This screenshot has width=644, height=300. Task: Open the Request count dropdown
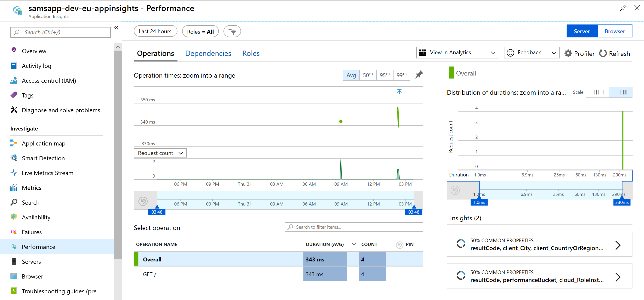pyautogui.click(x=160, y=153)
